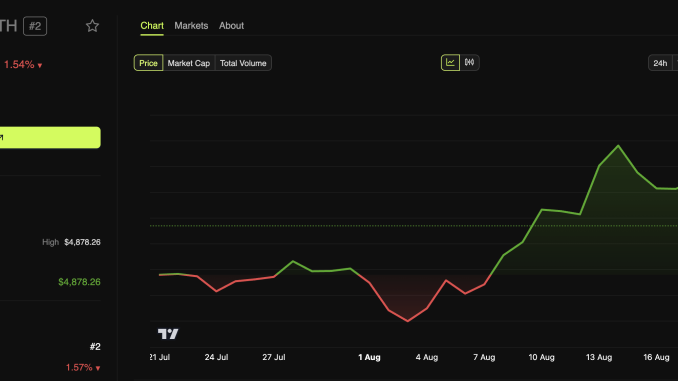Open the About tab
Image resolution: width=678 pixels, height=381 pixels.
[231, 26]
